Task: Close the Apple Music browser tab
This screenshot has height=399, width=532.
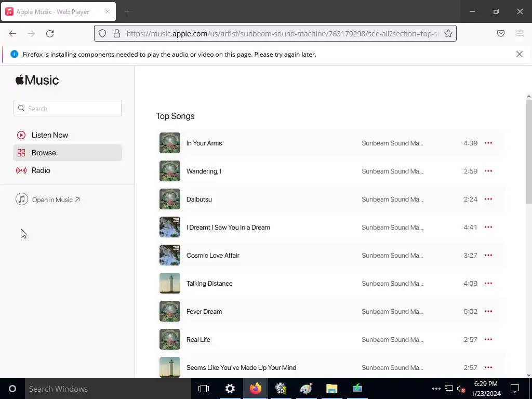Action: (x=108, y=11)
